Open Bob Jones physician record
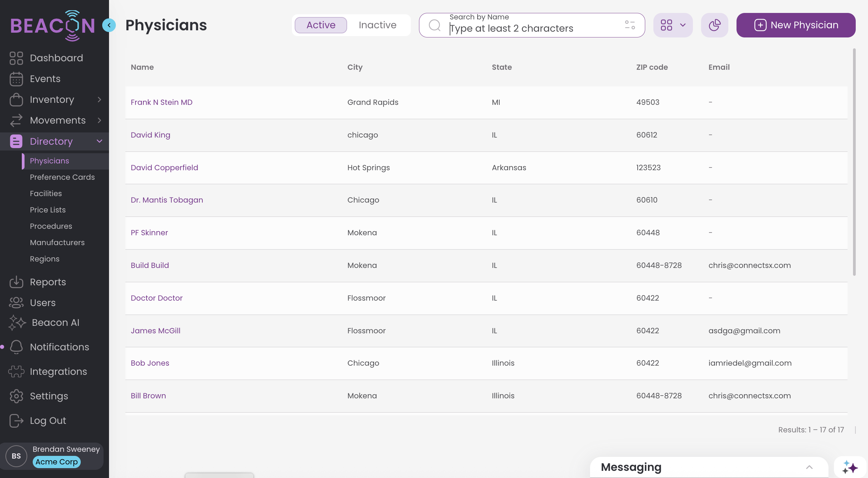 point(150,363)
